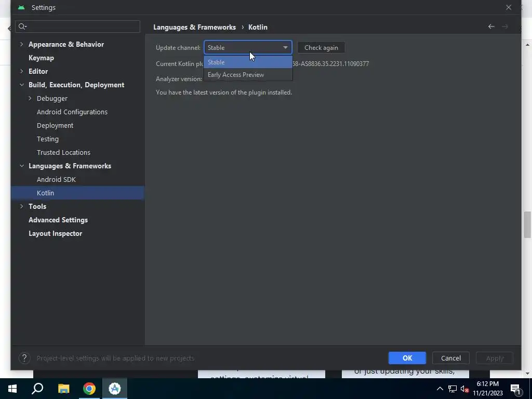Expand the Debugger node

30,98
